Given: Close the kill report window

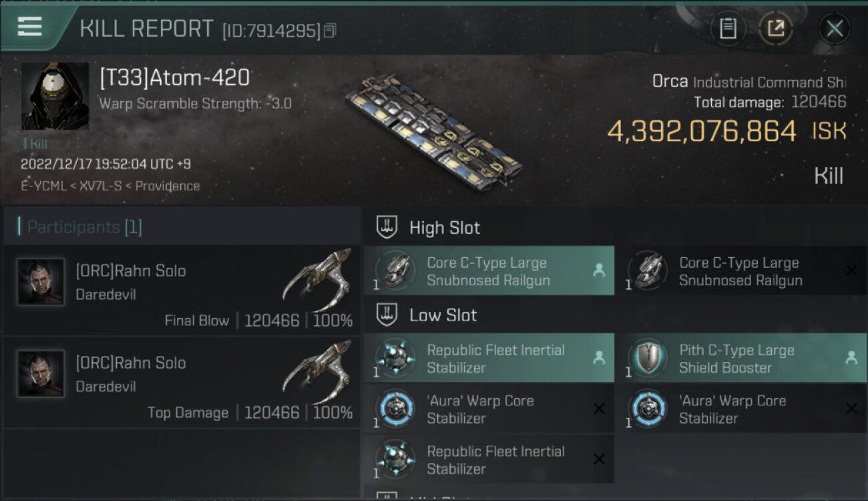Looking at the screenshot, I should (834, 29).
